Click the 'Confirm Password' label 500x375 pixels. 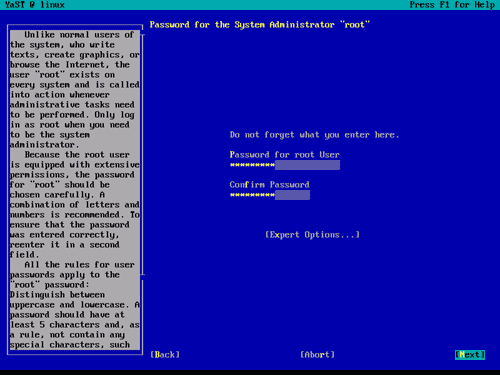[x=270, y=185]
